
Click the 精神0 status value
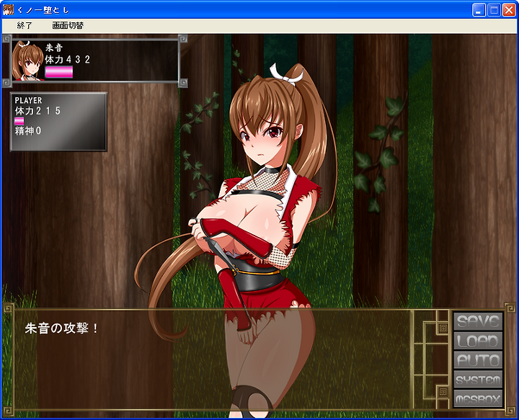click(28, 131)
